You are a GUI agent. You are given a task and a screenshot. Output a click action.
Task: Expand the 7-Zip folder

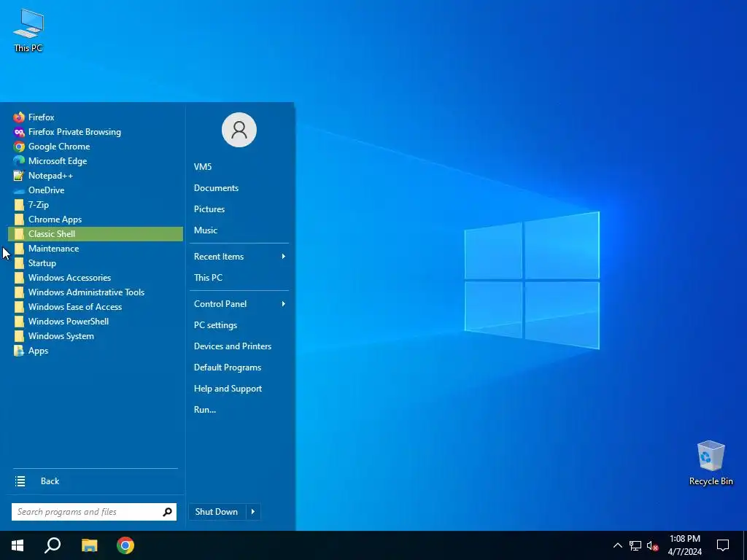(x=96, y=205)
